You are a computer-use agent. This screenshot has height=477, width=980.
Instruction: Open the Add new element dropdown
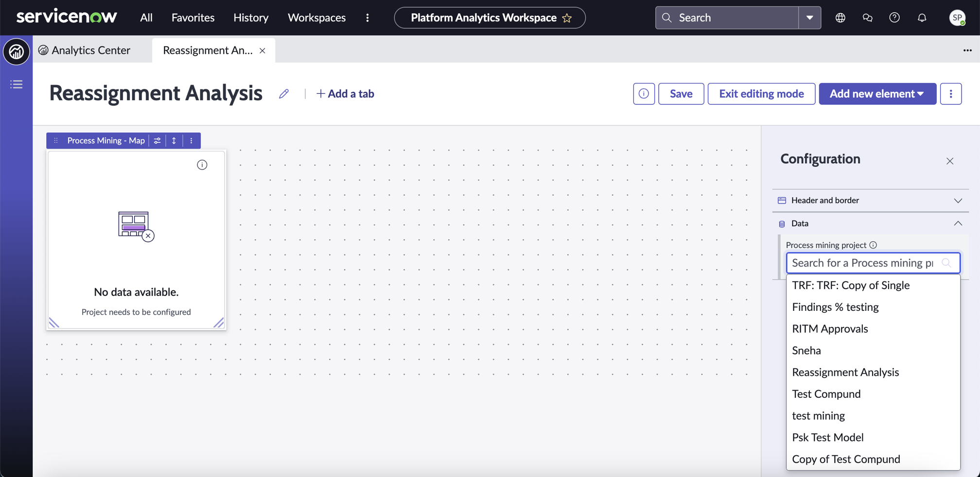click(x=877, y=94)
